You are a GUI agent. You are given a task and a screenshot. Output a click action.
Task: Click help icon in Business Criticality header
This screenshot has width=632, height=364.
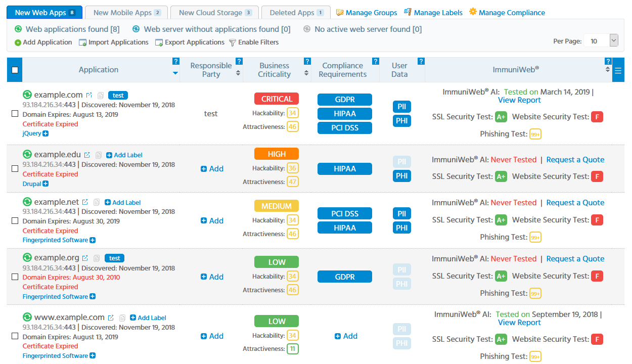coord(307,61)
